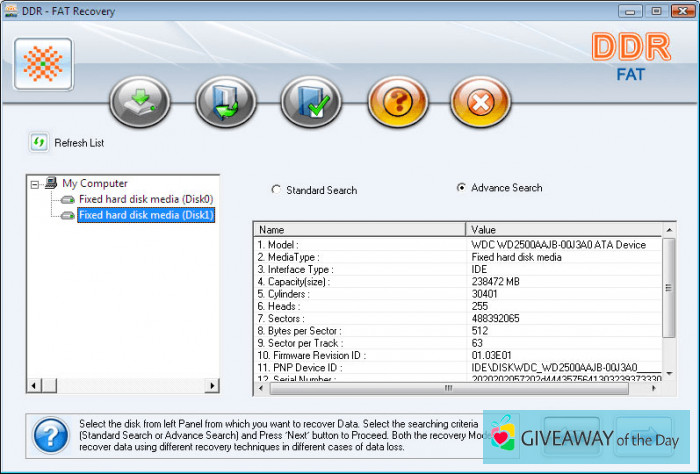This screenshot has width=700, height=474.
Task: Click the Name column header
Action: point(360,230)
